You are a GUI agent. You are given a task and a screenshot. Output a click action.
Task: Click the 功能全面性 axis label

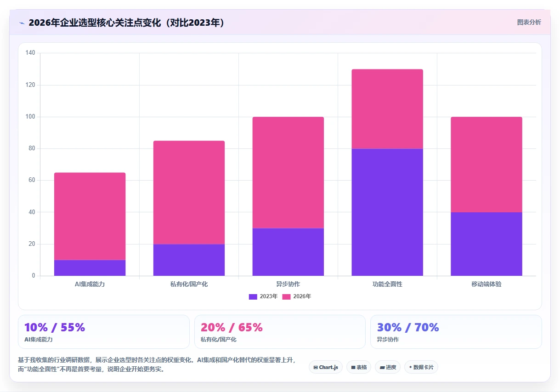(387, 284)
